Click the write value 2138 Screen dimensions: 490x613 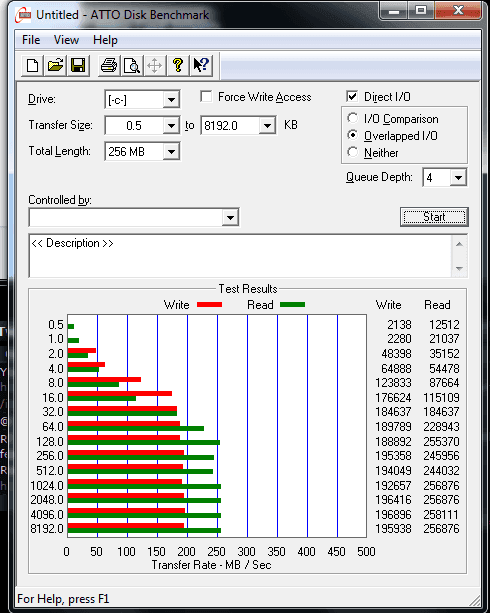click(x=399, y=324)
